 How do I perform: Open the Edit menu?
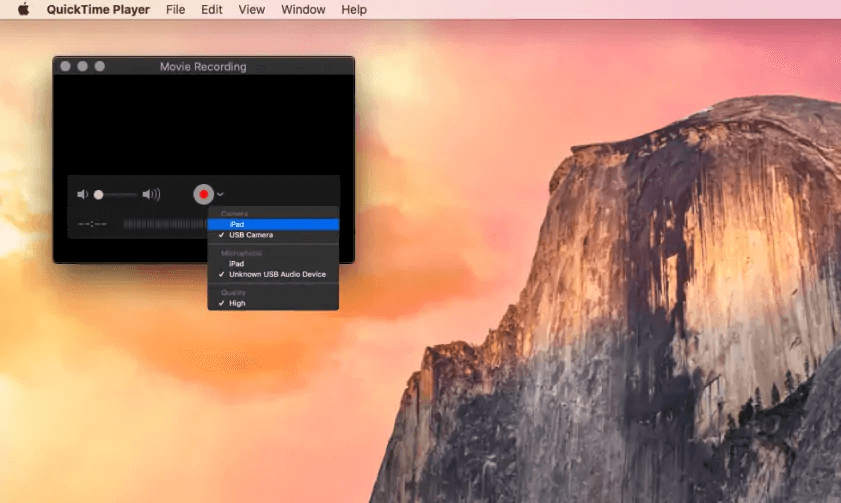tap(211, 10)
